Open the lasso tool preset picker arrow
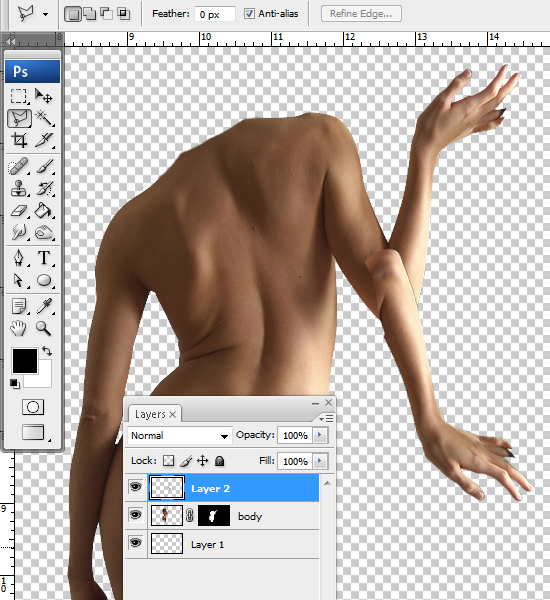The width and height of the screenshot is (550, 600). tap(46, 15)
